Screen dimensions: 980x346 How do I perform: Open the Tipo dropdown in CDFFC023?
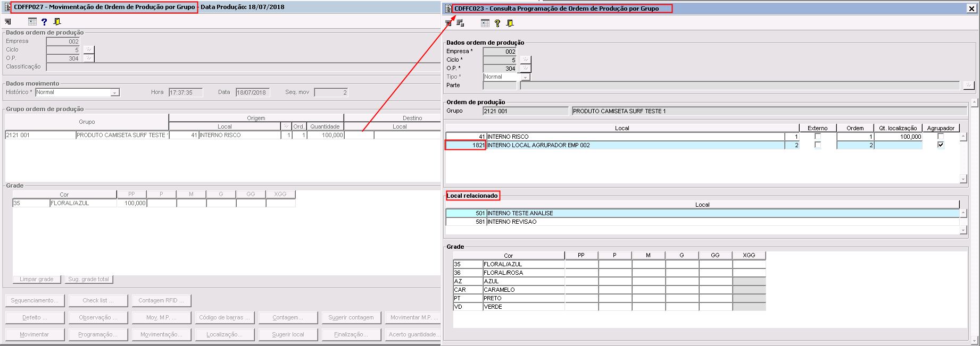pos(525,77)
